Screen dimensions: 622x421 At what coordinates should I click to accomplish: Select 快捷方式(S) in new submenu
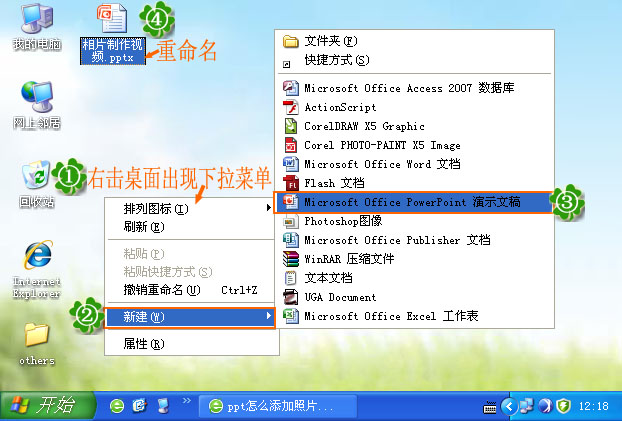[414, 60]
